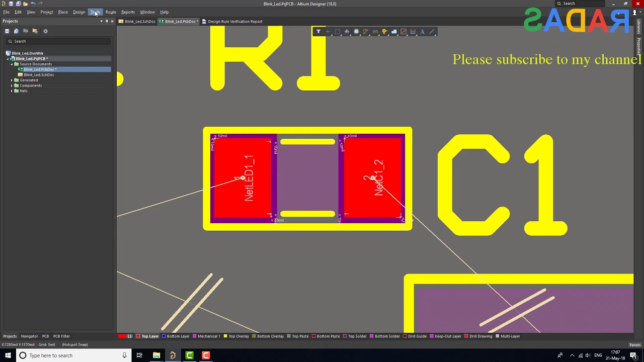The height and width of the screenshot is (362, 644).
Task: Select the Top Layer tab
Action: 147,336
